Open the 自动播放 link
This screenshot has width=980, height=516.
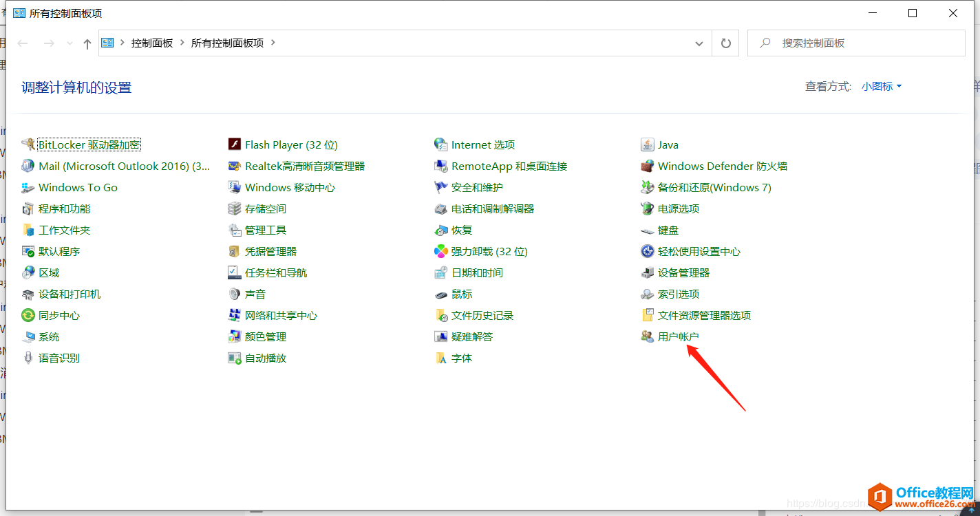266,358
